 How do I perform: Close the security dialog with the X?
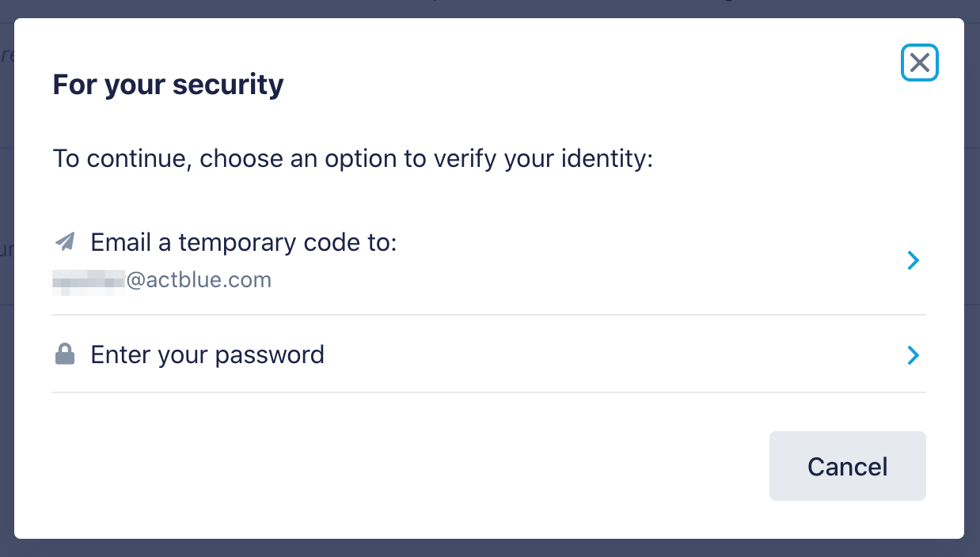[919, 63]
